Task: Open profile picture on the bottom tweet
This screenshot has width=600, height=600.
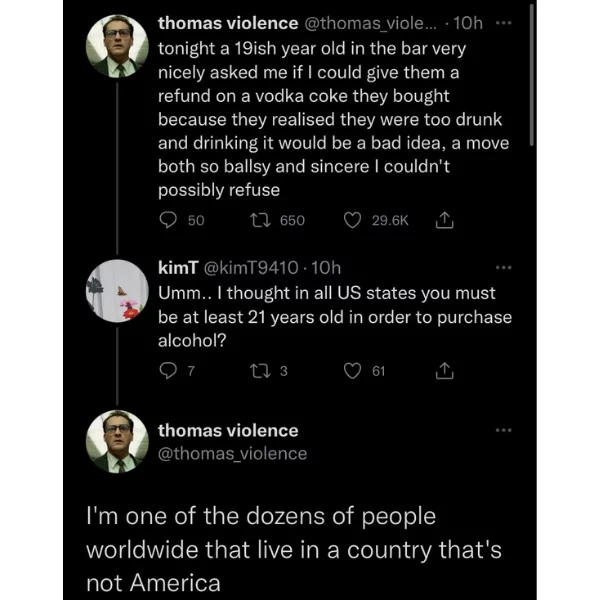Action: 119,442
